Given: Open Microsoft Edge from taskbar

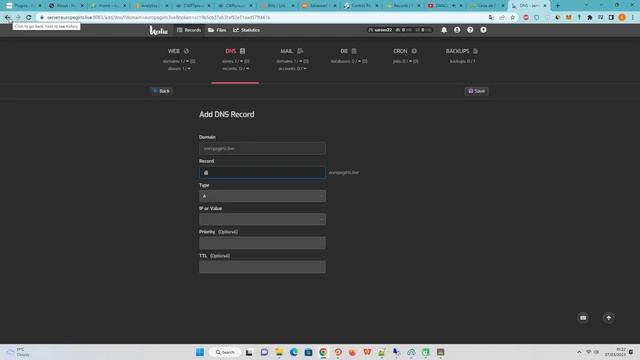Looking at the screenshot, I should [293, 352].
